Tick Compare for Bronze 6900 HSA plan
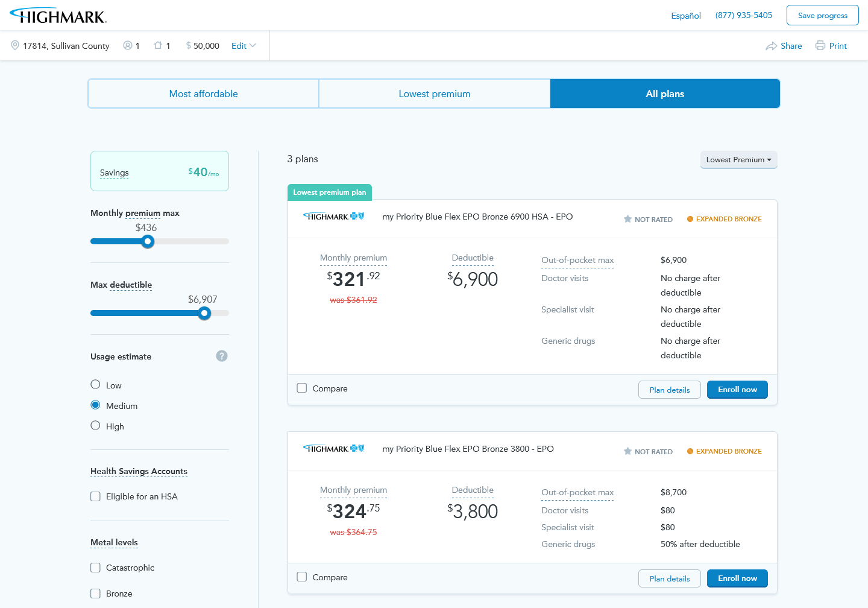The image size is (868, 608). coord(302,388)
